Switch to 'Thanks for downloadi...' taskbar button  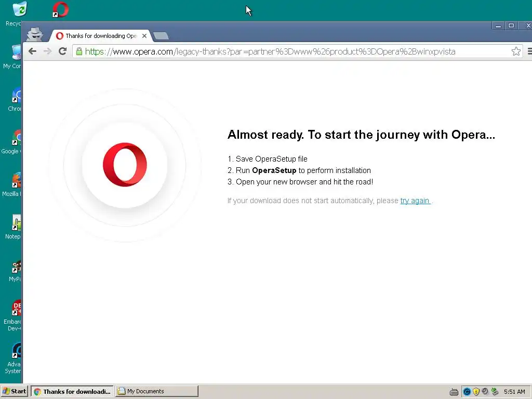click(72, 391)
